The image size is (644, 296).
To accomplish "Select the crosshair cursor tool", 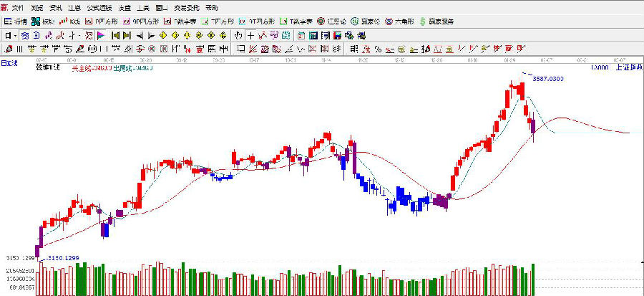I will (x=250, y=35).
